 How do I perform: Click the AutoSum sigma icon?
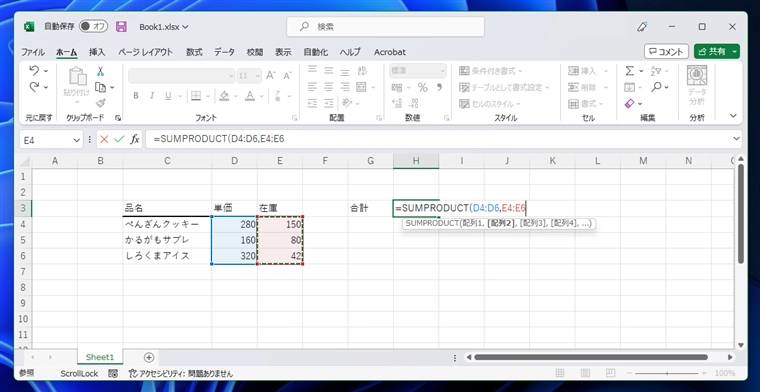click(x=629, y=71)
